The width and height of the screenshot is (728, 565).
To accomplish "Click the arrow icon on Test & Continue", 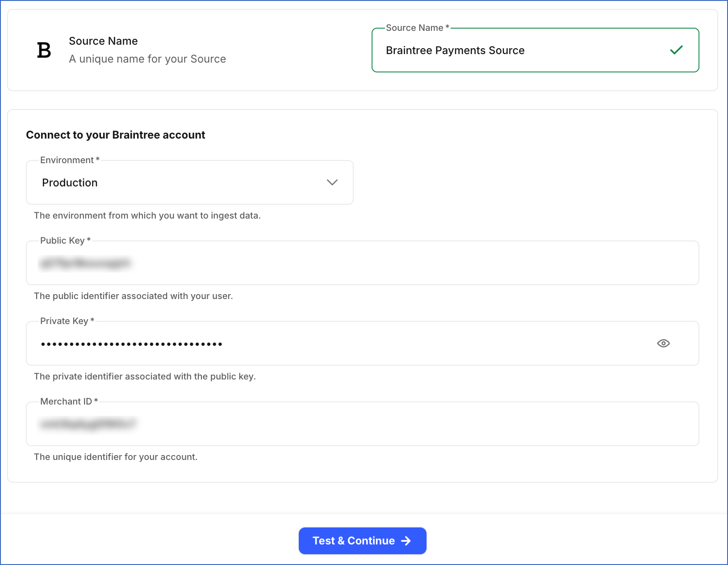I will tap(406, 541).
